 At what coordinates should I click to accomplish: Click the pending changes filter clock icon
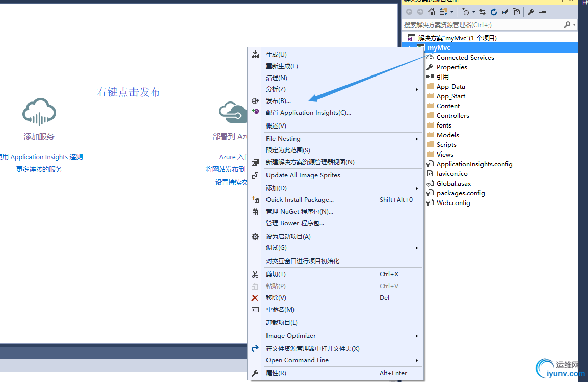tap(466, 12)
